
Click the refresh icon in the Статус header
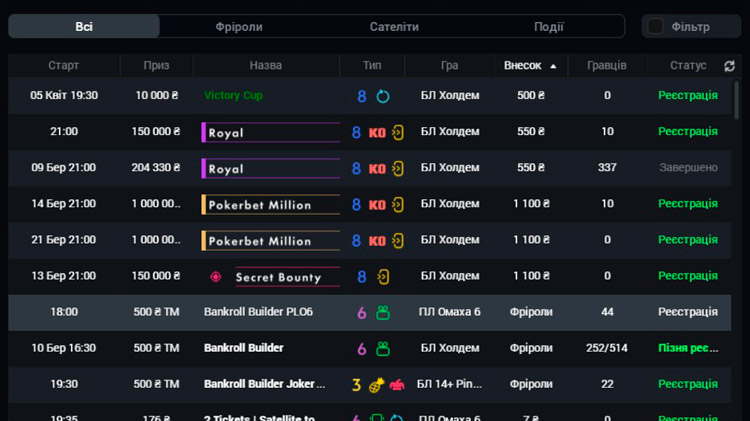(x=729, y=66)
